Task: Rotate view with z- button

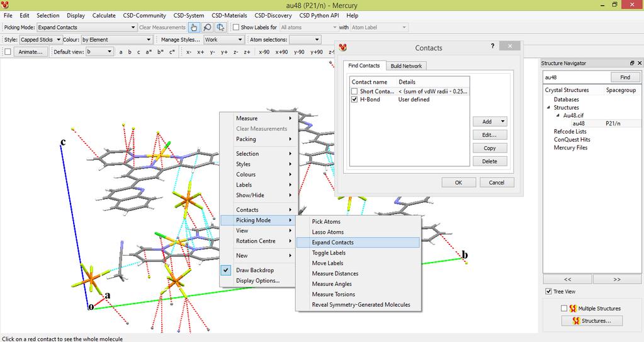Action: pos(235,52)
